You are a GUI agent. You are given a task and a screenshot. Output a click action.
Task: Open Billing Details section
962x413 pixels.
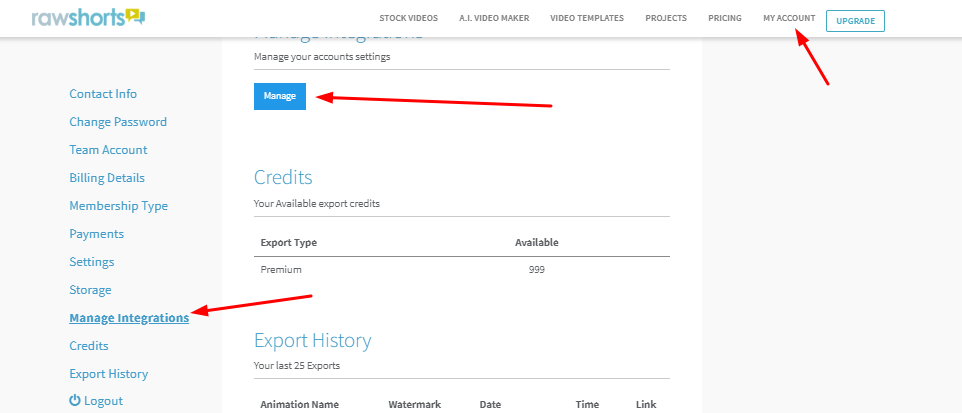tap(107, 178)
